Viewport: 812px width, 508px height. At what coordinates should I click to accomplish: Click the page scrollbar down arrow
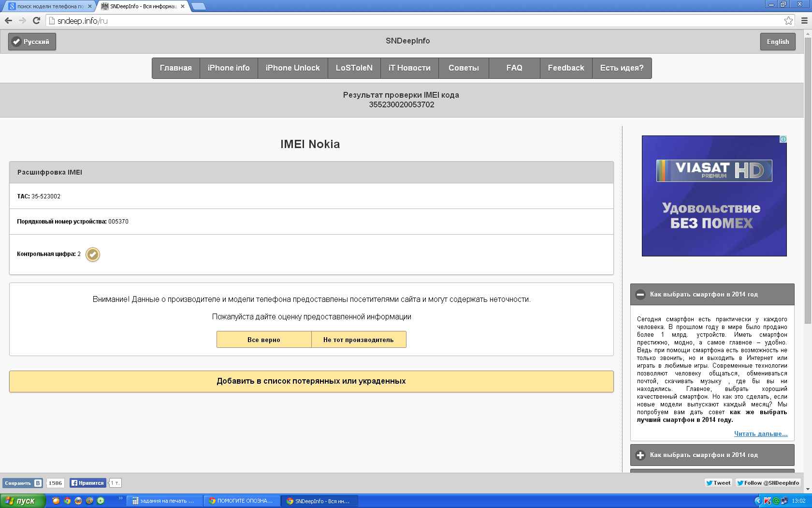point(808,489)
